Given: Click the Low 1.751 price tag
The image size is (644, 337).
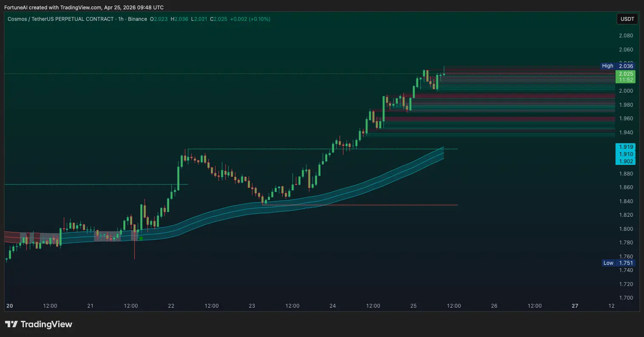Looking at the screenshot, I should (x=618, y=263).
